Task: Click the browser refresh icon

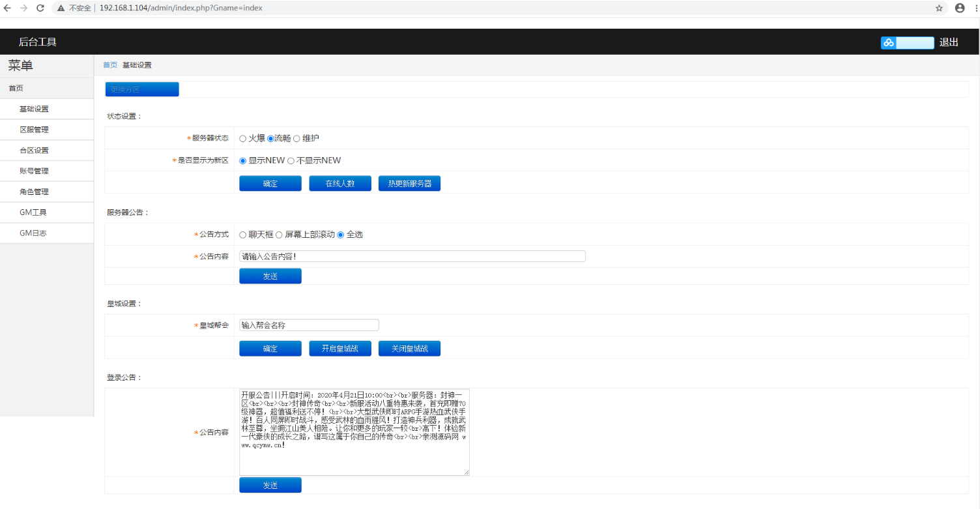Action: [x=41, y=8]
